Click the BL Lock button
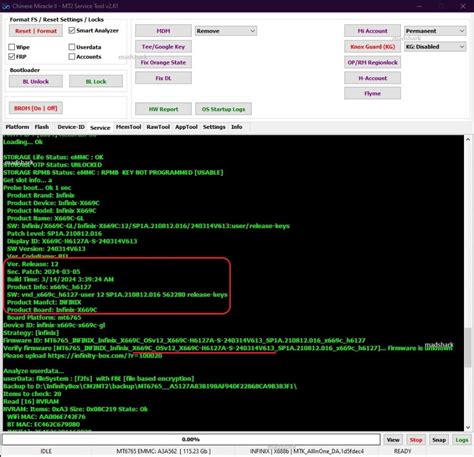The width and height of the screenshot is (474, 457). [x=96, y=81]
